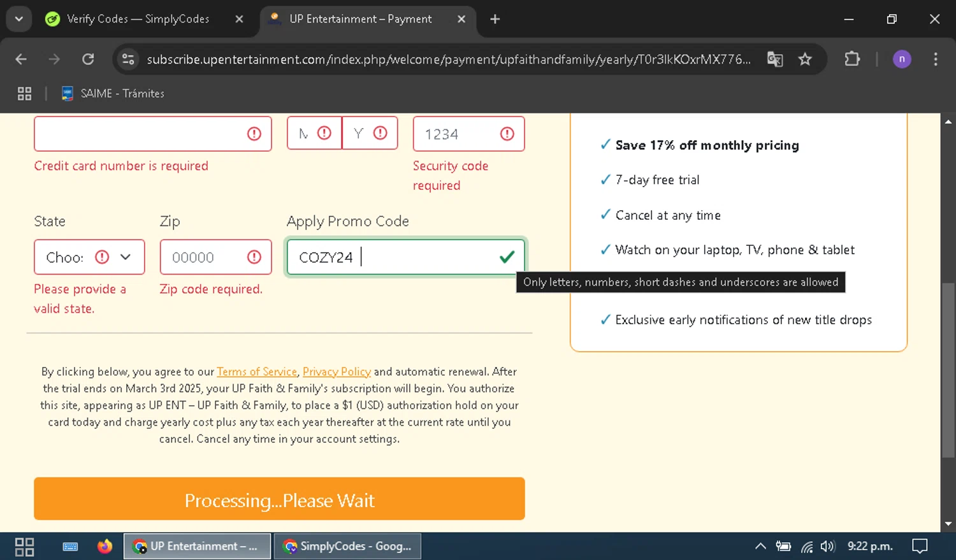Click the scrollbar down arrow

pyautogui.click(x=948, y=524)
